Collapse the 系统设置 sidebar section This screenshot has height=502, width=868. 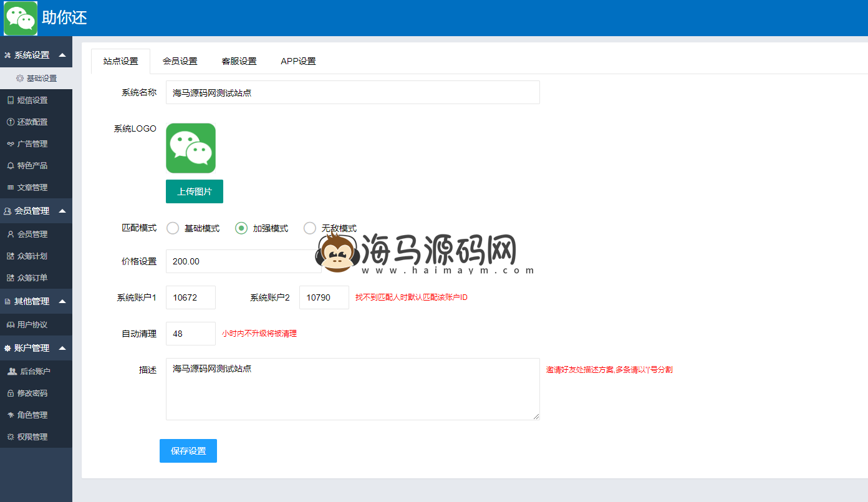[62, 55]
